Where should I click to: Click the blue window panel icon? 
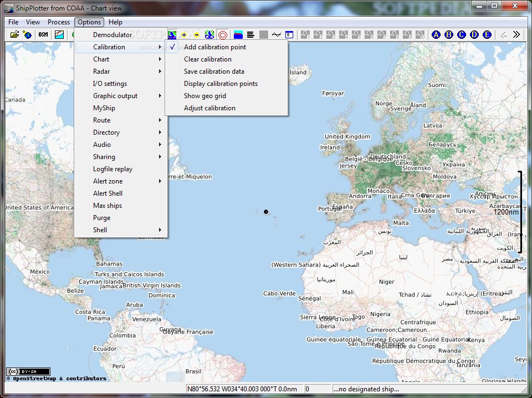[289, 34]
